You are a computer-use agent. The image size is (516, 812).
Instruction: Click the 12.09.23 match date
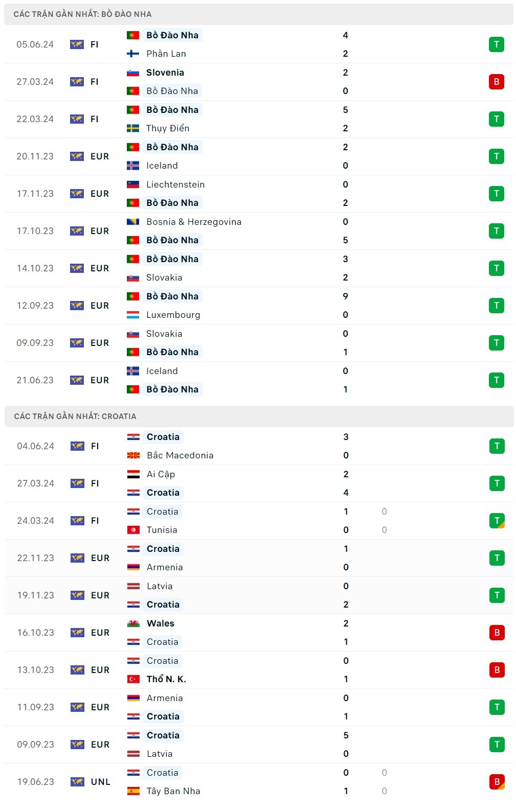[35, 306]
